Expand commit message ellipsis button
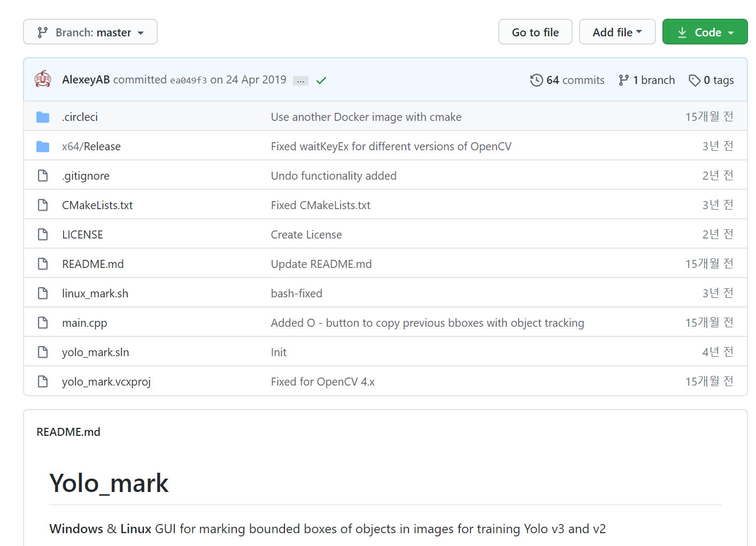Image resolution: width=756 pixels, height=546 pixels. [x=300, y=81]
